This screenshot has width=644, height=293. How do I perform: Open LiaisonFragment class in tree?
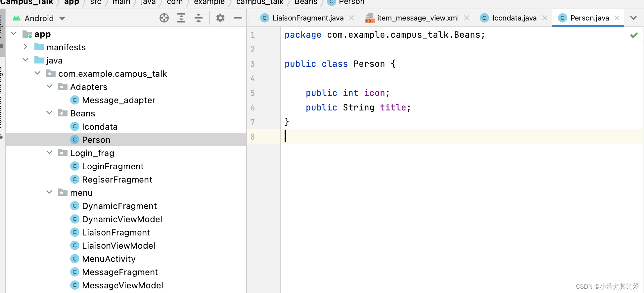coord(116,232)
